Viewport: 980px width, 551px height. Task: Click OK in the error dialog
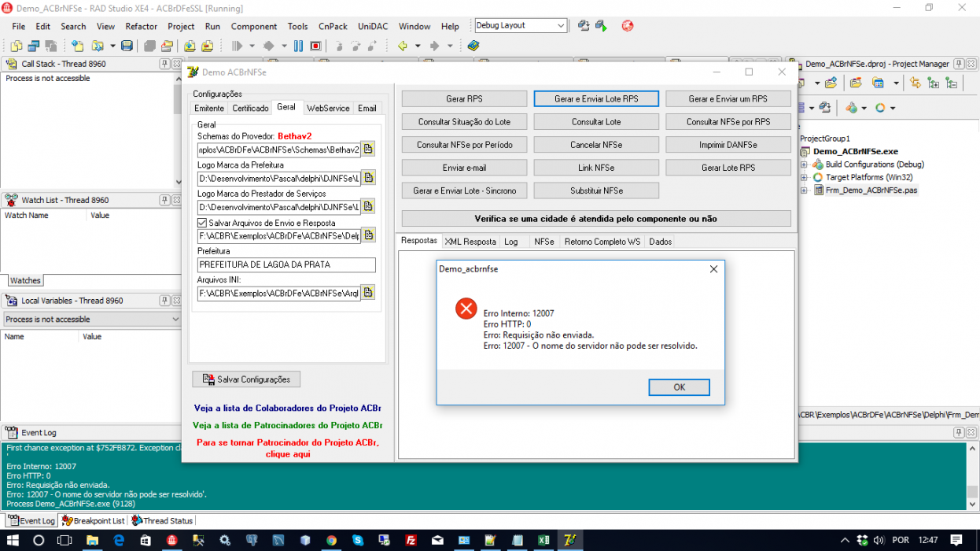679,387
